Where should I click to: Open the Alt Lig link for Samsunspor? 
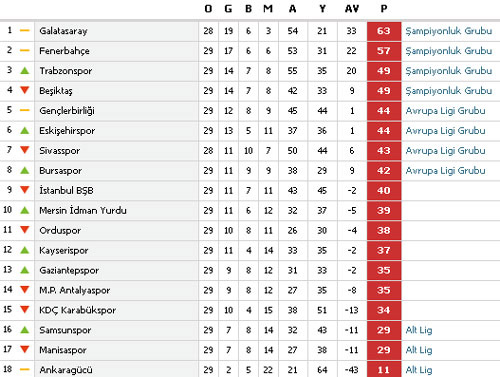419,330
